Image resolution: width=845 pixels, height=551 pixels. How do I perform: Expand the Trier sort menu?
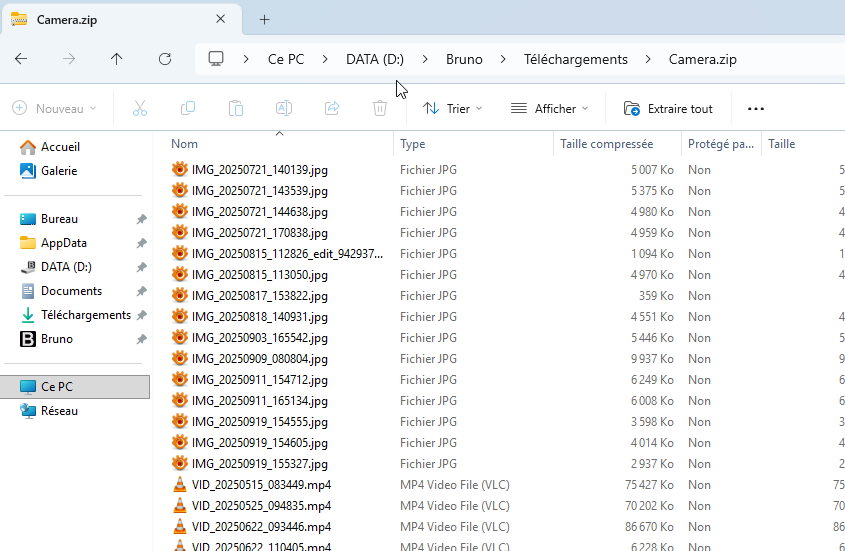tap(452, 108)
